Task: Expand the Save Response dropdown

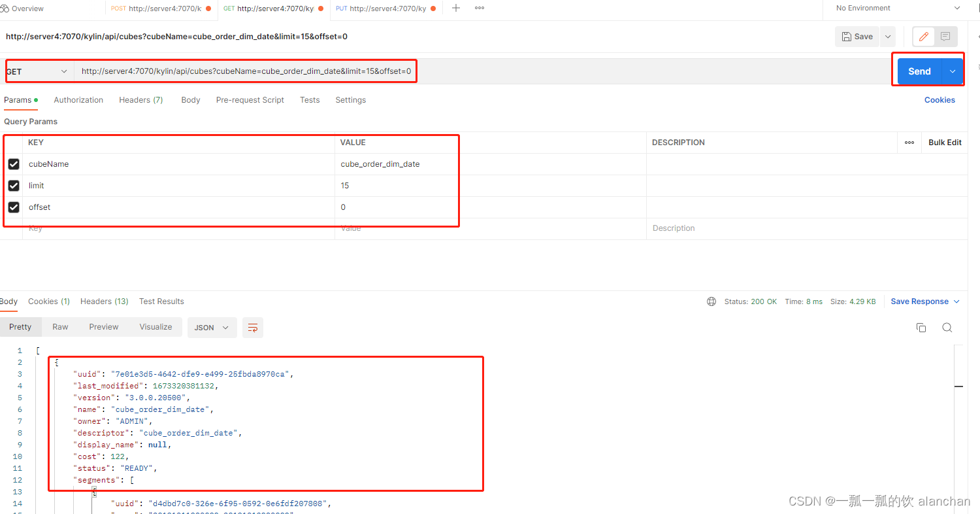Action: click(x=956, y=301)
